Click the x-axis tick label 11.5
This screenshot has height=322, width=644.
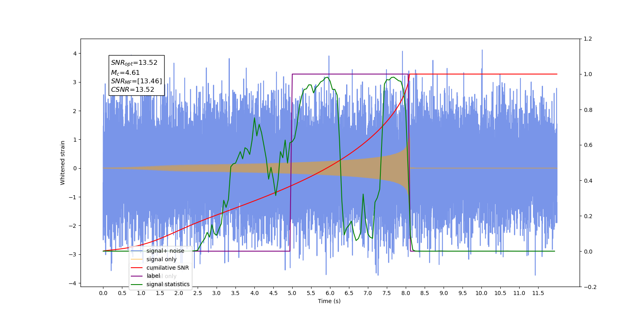(538, 293)
